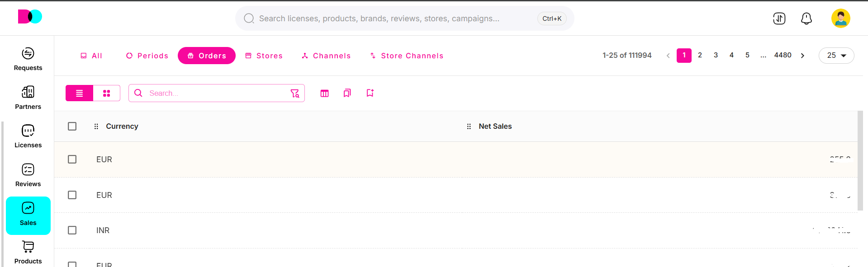This screenshot has width=868, height=267.
Task: Click the pagination ellipsis
Action: pyautogui.click(x=763, y=55)
